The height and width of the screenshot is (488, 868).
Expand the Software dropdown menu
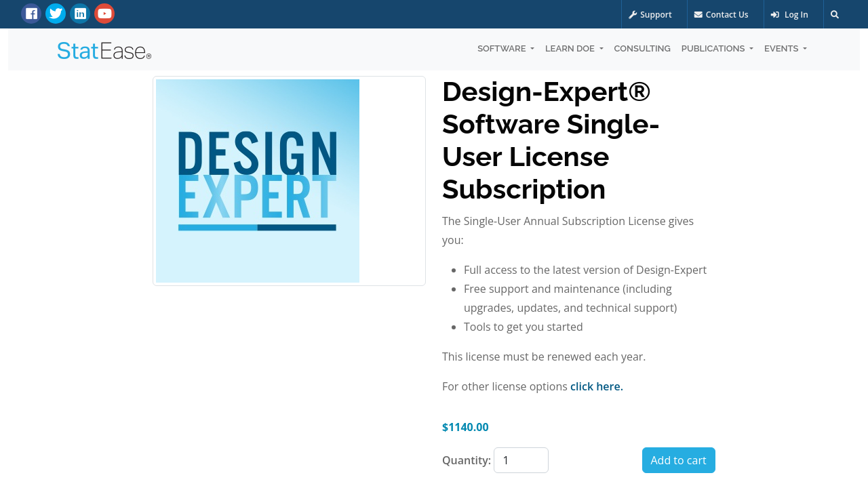pyautogui.click(x=505, y=49)
